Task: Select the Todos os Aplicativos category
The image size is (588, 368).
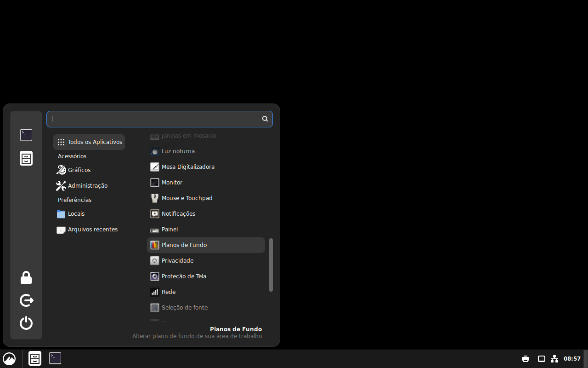Action: tap(89, 142)
